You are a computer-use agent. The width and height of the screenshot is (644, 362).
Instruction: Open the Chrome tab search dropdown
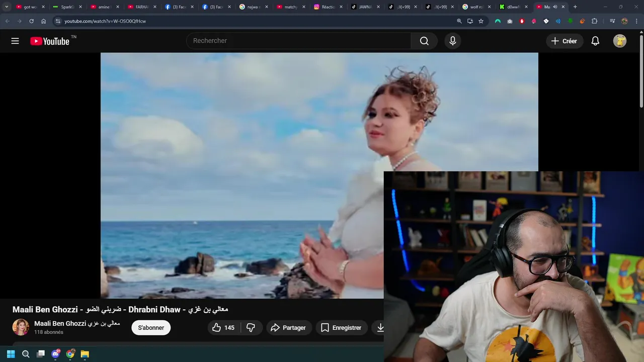7,7
